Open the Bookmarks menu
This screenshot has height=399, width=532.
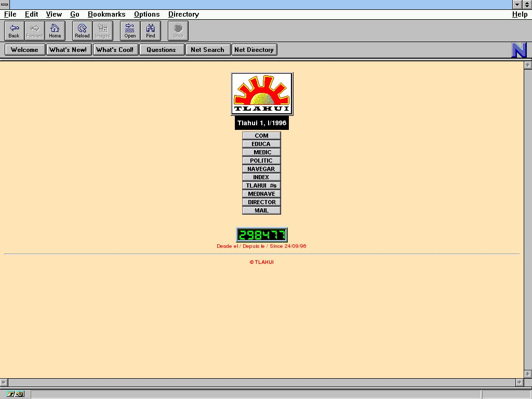107,15
